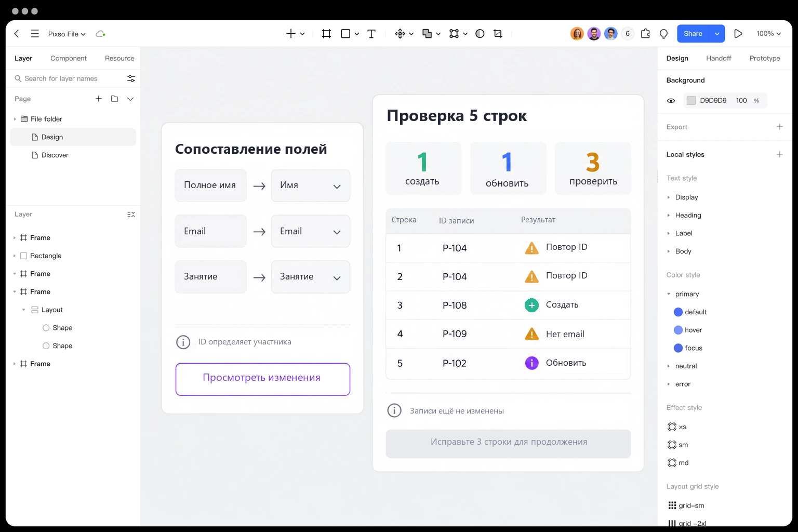
Task: Check the cloud sync status icon
Action: pyautogui.click(x=100, y=34)
